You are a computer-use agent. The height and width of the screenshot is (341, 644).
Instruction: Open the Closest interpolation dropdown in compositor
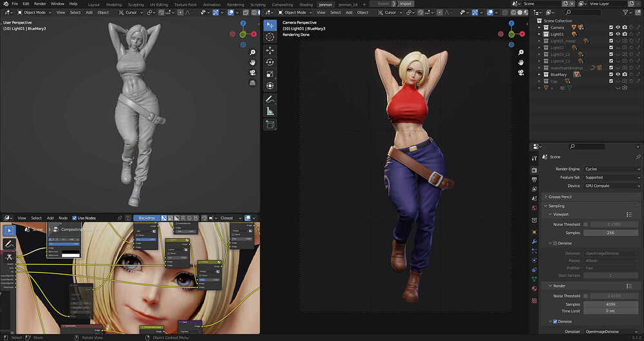[231, 218]
